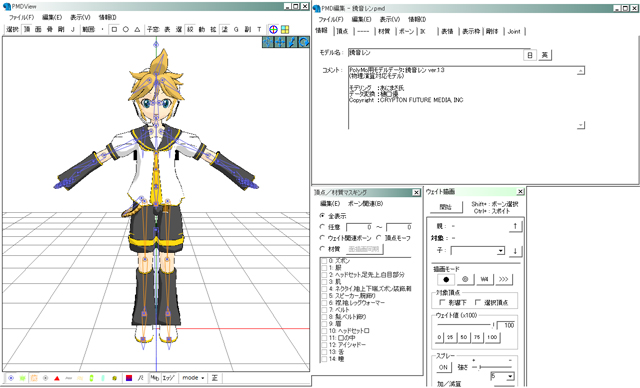Click the ウェイト値 slider track
This screenshot has height=388, width=640.
pyautogui.click(x=465, y=325)
